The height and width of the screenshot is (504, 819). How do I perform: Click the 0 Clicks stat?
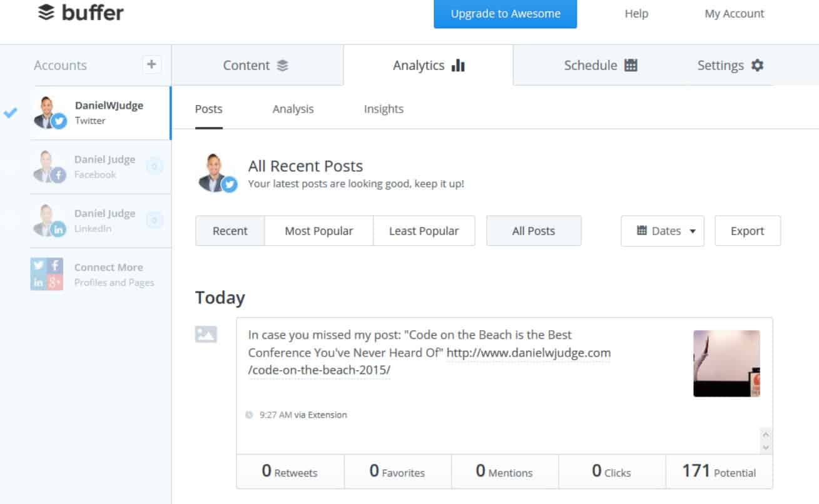point(612,471)
